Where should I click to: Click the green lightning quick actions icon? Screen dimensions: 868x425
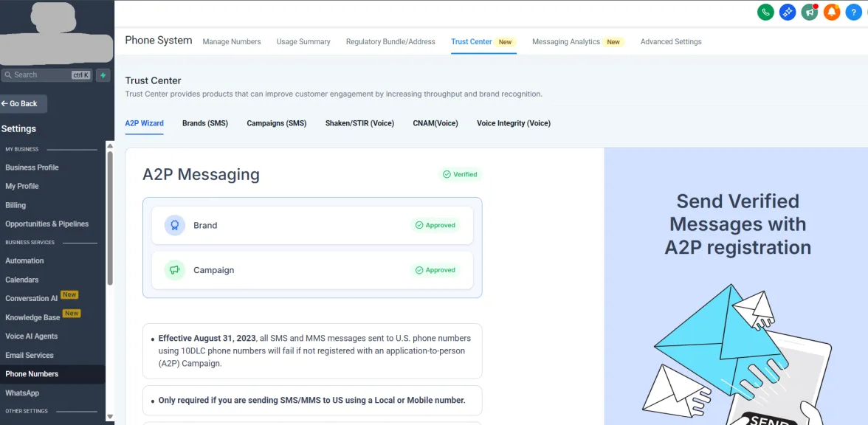click(103, 75)
